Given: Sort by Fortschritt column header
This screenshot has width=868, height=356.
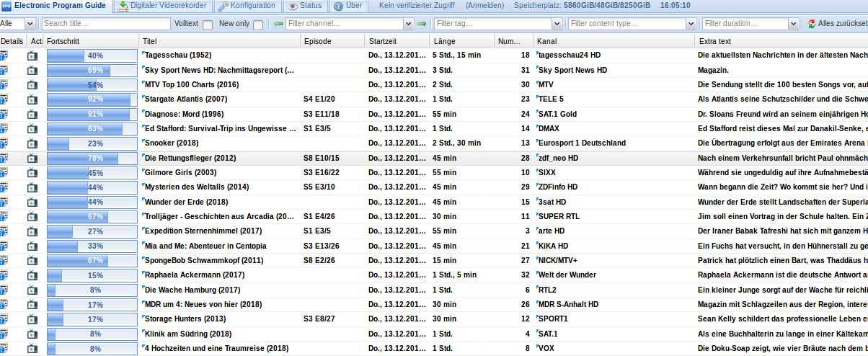Looking at the screenshot, I should (92, 41).
